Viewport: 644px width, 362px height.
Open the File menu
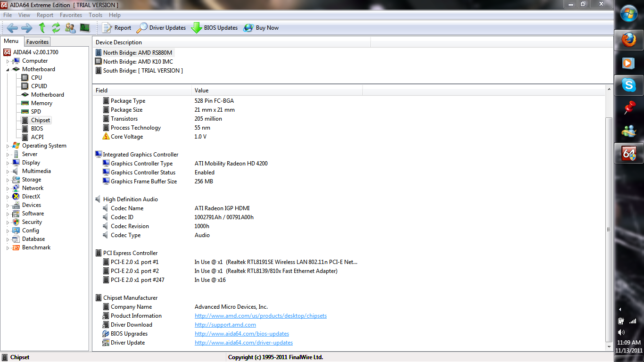pos(8,15)
